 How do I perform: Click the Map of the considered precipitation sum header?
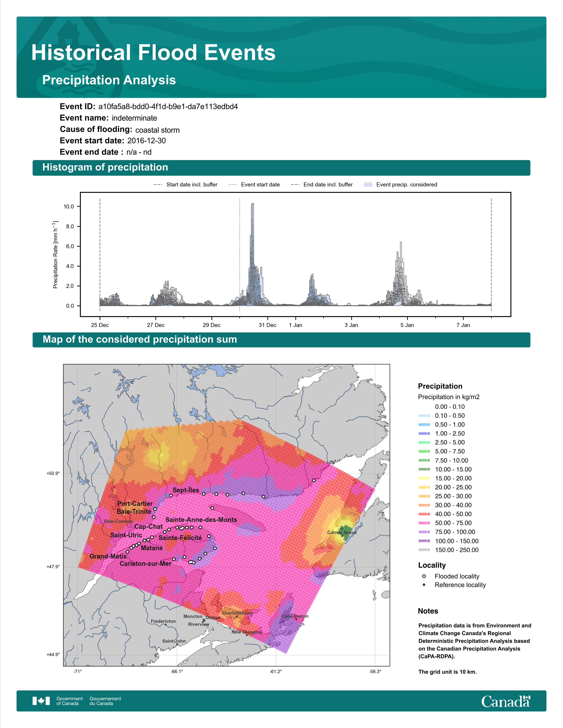click(281, 340)
